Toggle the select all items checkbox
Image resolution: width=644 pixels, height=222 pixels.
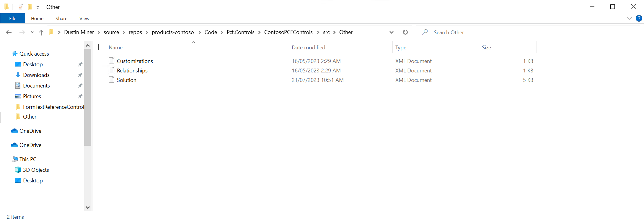[101, 47]
